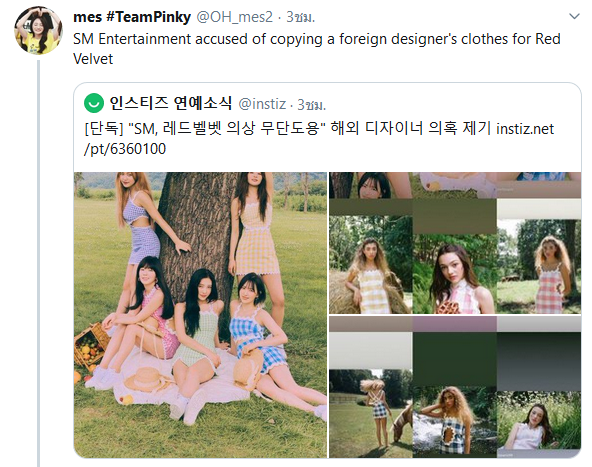Open the photo of model in pink gingham dress
This screenshot has height=467, width=592.
coord(539,267)
